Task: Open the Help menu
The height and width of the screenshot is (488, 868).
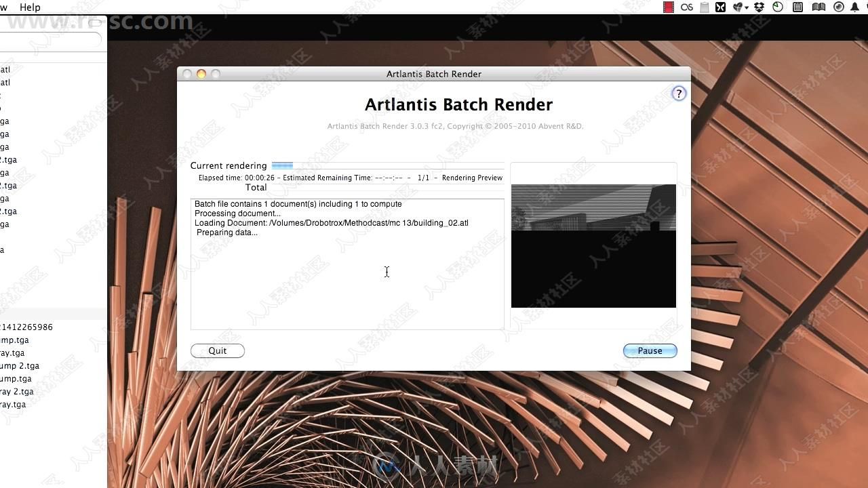Action: click(30, 7)
